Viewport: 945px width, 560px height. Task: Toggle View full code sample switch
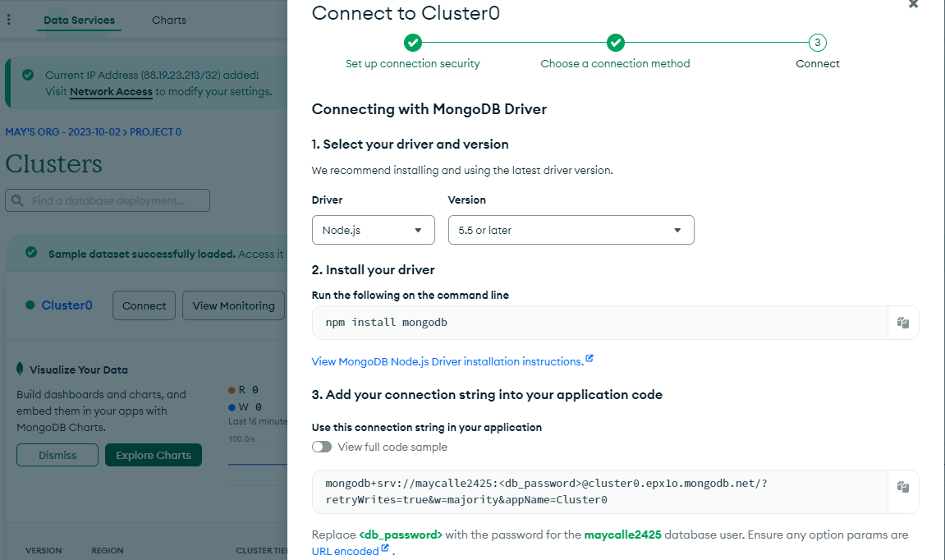(x=322, y=447)
